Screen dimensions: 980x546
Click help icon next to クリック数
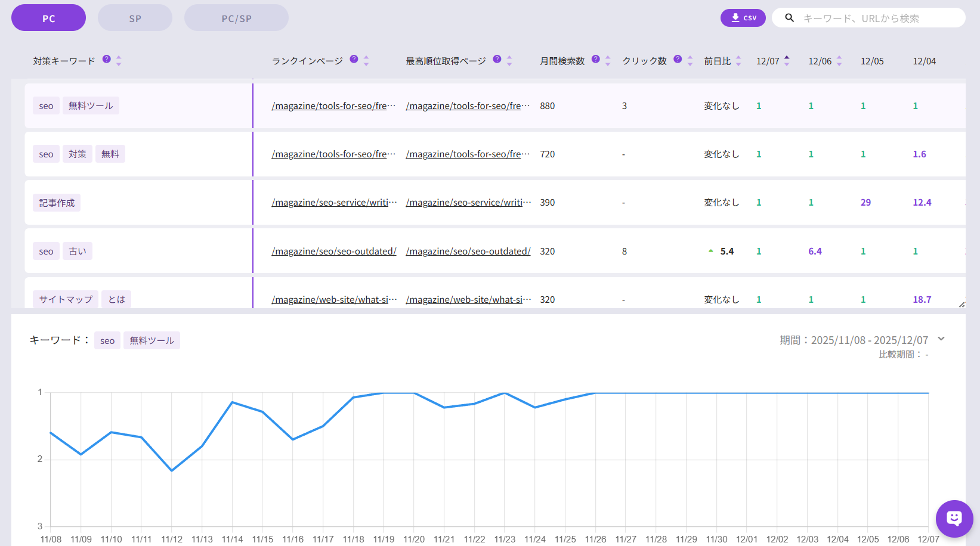tap(678, 59)
